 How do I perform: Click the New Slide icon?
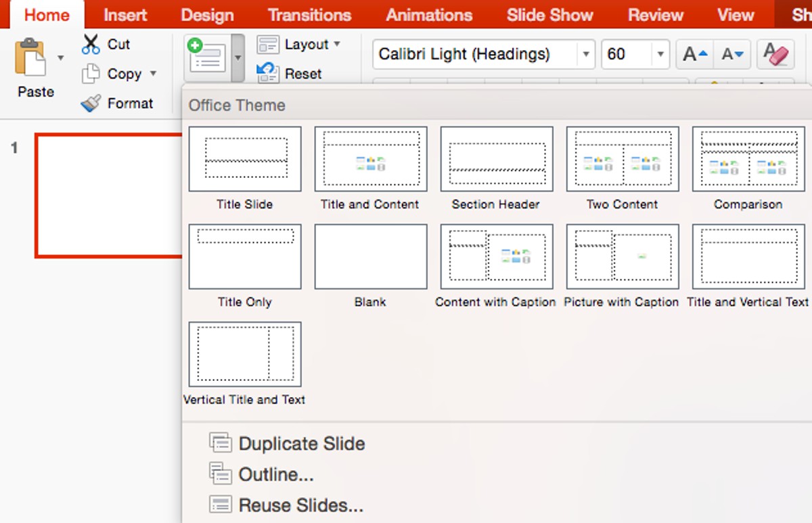(x=207, y=56)
